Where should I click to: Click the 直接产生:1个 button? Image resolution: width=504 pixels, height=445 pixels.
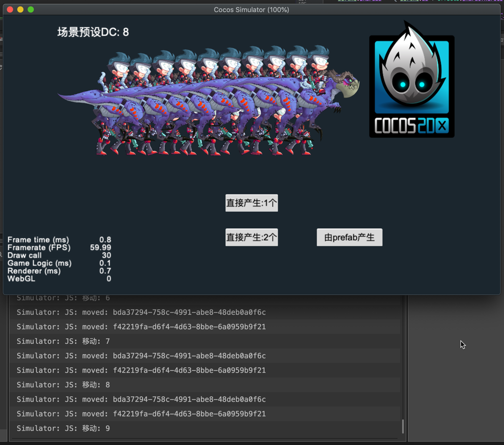[x=251, y=203]
